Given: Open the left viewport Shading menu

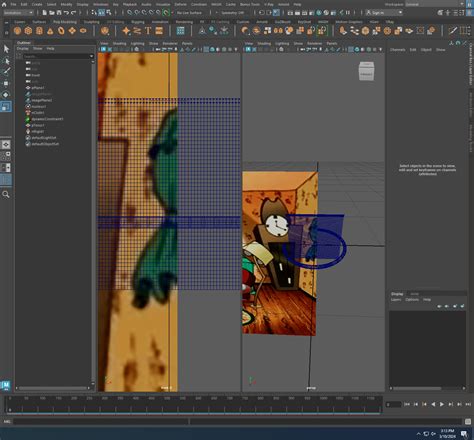Looking at the screenshot, I should [119, 44].
